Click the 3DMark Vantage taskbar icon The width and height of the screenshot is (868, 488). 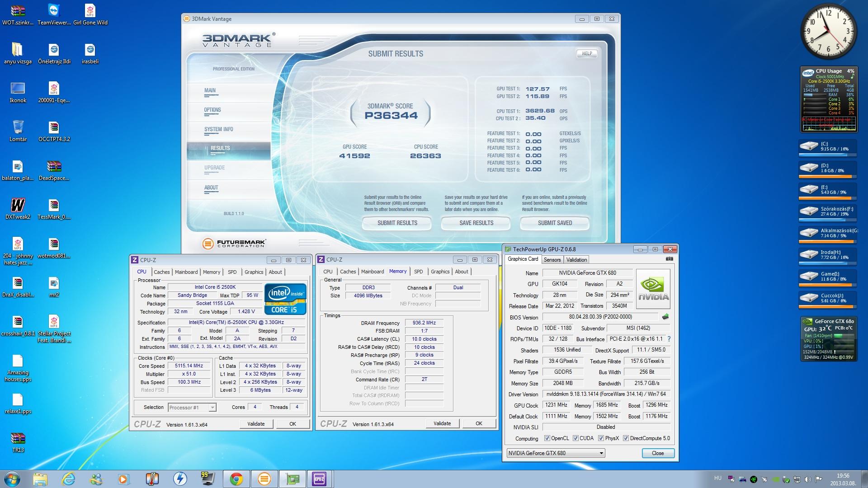[x=264, y=479]
